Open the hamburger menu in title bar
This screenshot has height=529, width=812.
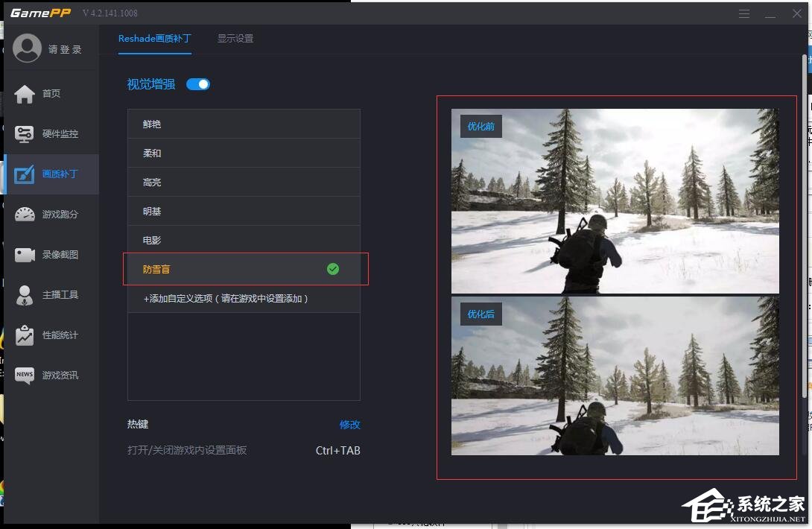pos(744,13)
